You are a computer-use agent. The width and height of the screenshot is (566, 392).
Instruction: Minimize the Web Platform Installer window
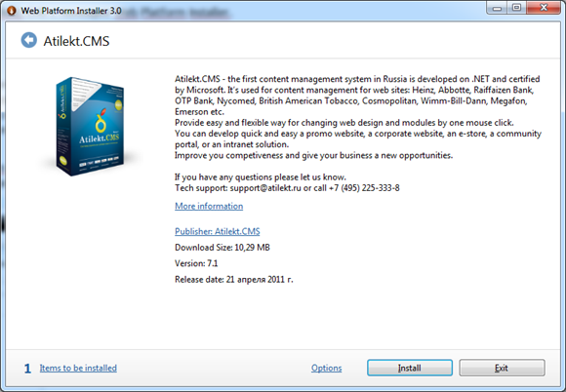pos(498,8)
